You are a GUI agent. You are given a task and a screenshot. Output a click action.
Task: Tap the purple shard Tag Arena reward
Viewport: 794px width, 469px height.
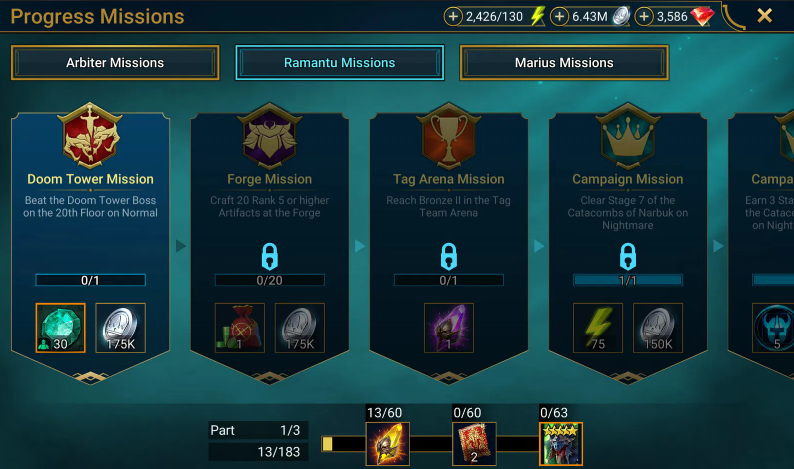[x=449, y=328]
